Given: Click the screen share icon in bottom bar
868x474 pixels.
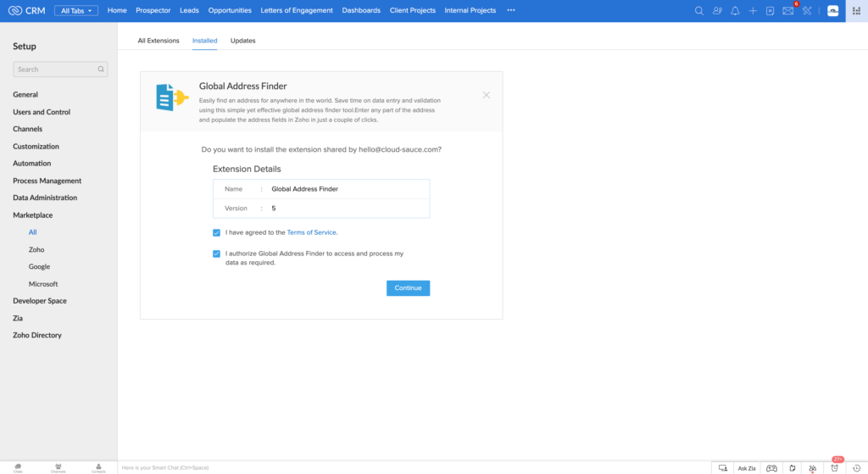Looking at the screenshot, I should tap(723, 468).
